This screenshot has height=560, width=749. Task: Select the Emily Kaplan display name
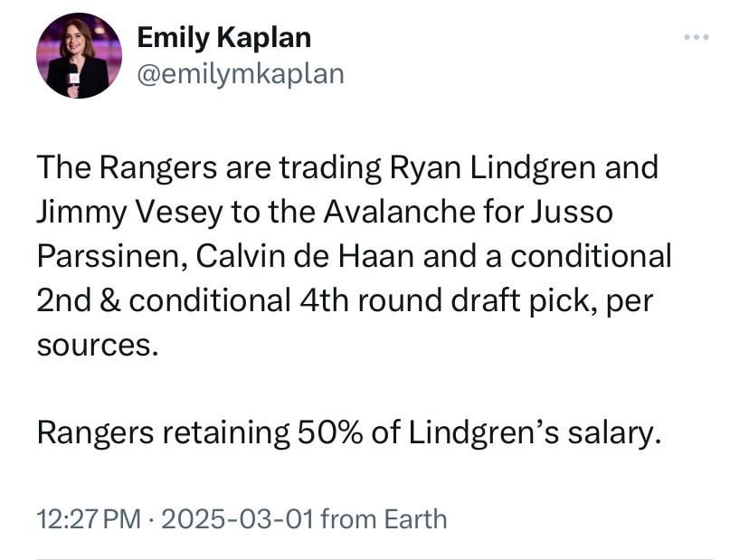[223, 38]
